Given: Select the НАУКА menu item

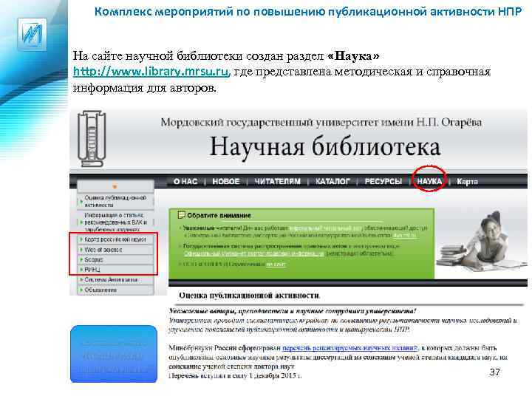Looking at the screenshot, I should coord(429,182).
